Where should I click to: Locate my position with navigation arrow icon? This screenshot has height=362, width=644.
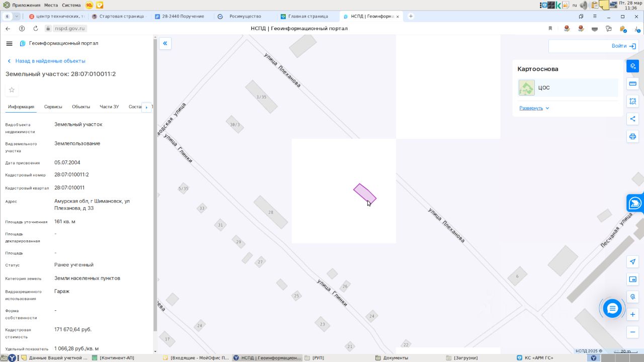point(633,261)
